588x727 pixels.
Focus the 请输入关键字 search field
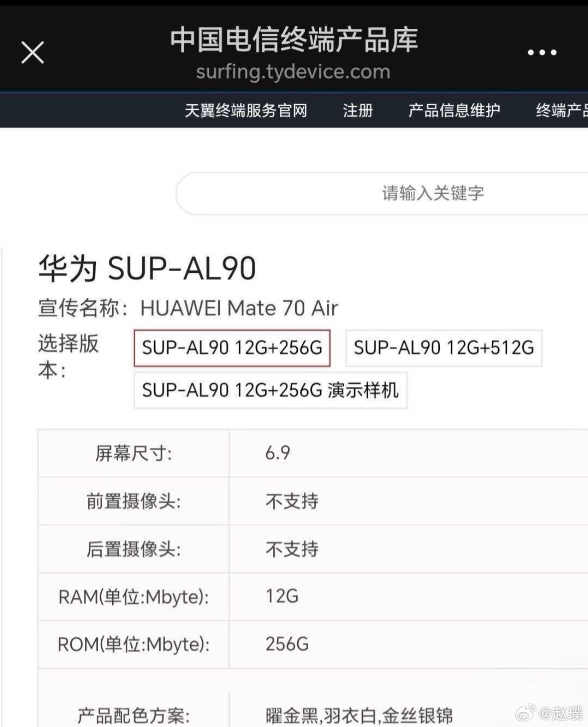pyautogui.click(x=432, y=193)
